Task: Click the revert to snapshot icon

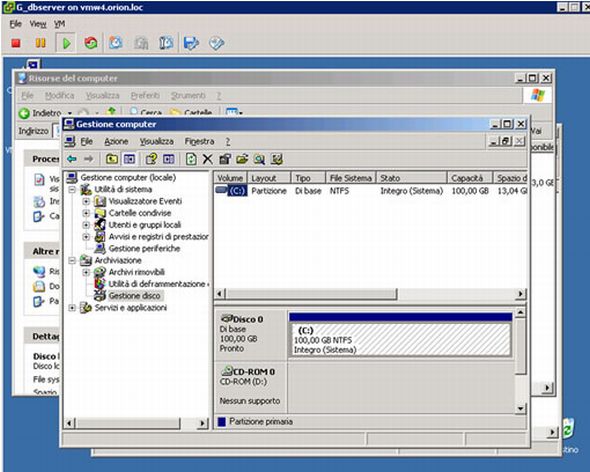Action: [x=141, y=43]
